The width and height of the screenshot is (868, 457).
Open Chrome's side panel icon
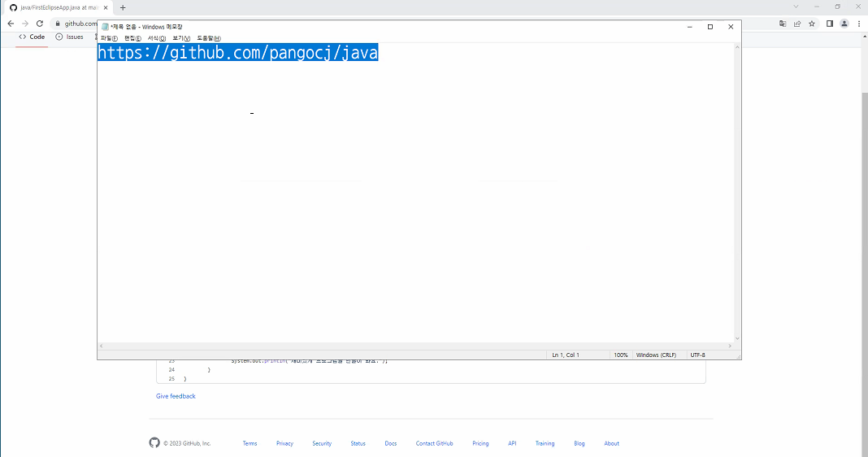pyautogui.click(x=830, y=24)
